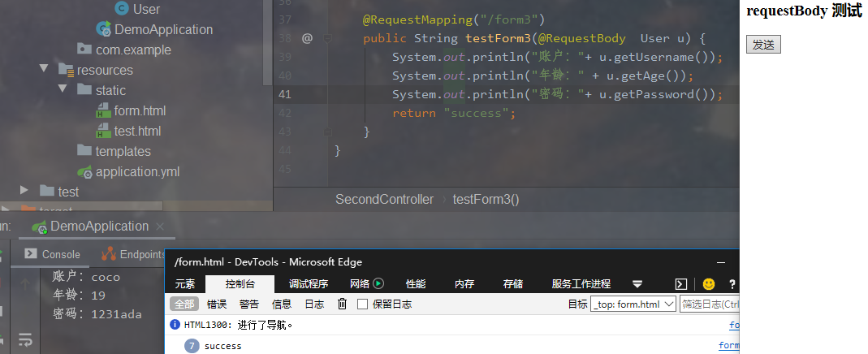The height and width of the screenshot is (354, 868).
Task: Select the 全部 log filter
Action: coord(184,304)
